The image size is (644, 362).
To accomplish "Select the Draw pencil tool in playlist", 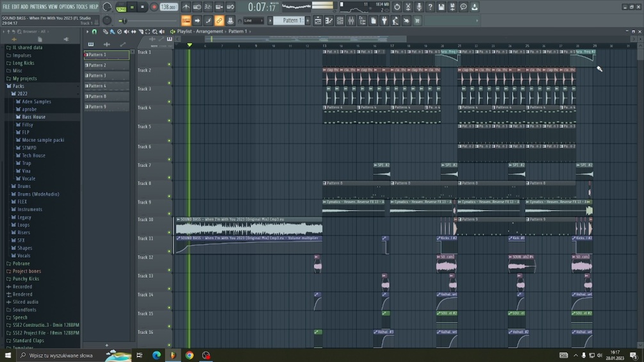I will (x=105, y=31).
